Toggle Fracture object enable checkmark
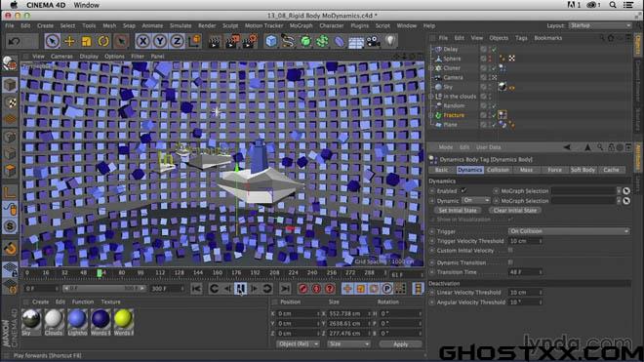Viewport: 644px width, 362px height. [494, 115]
